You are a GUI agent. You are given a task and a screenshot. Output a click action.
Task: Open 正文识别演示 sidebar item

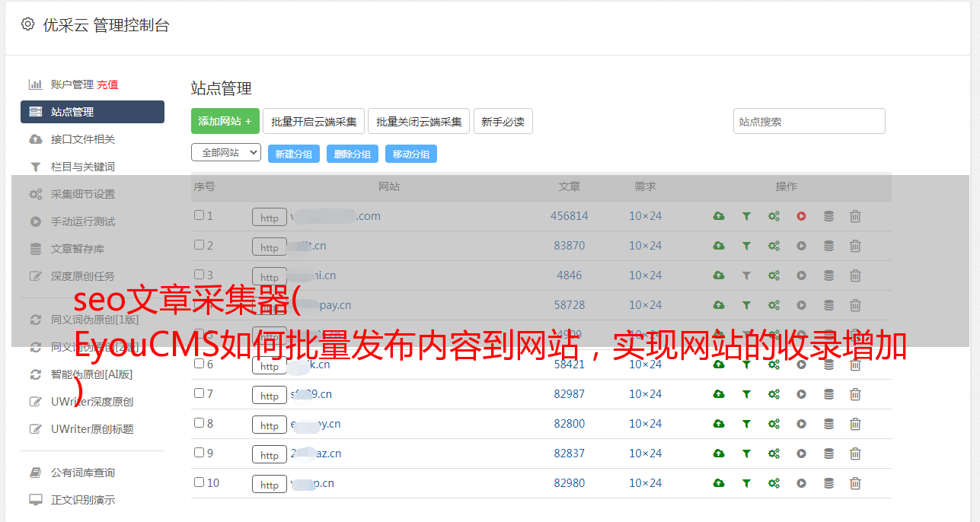(83, 501)
